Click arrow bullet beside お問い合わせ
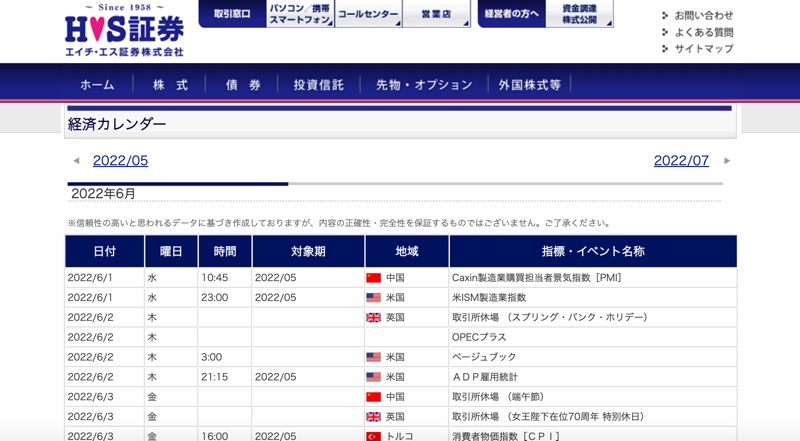 (x=665, y=16)
